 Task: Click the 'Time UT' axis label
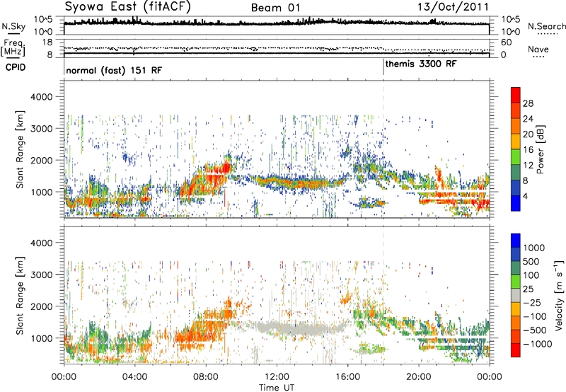pyautogui.click(x=277, y=388)
